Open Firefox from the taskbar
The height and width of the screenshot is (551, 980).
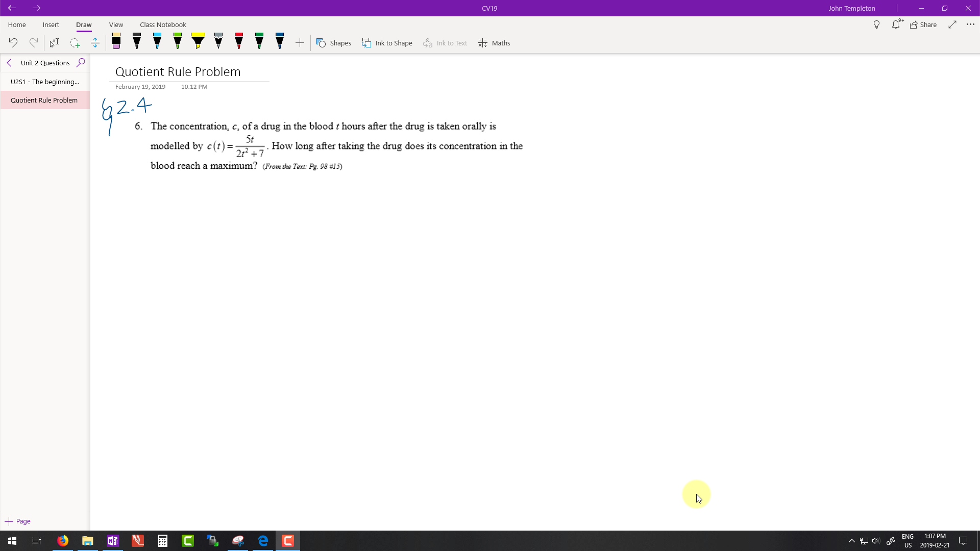point(63,541)
